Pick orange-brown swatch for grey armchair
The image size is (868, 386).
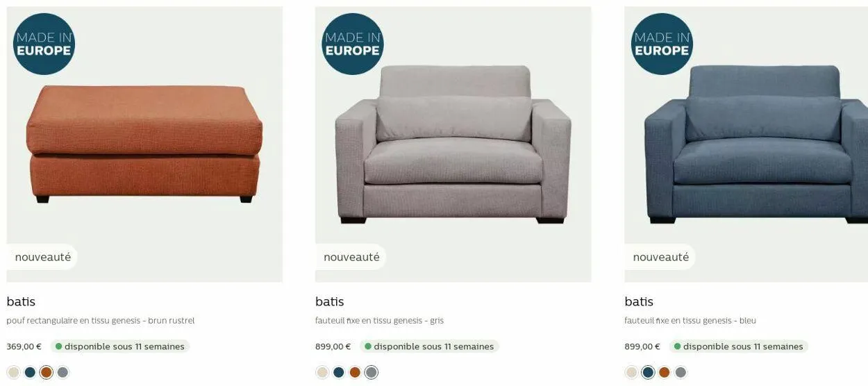click(355, 372)
